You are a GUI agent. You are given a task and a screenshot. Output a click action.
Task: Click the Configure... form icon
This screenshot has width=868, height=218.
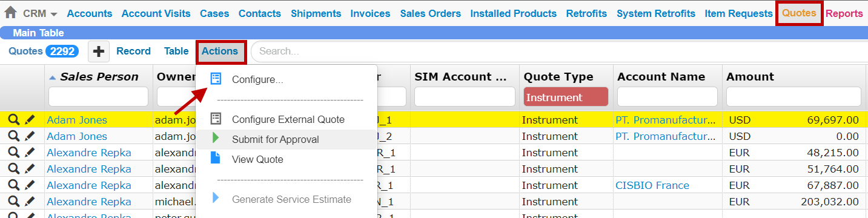point(216,79)
